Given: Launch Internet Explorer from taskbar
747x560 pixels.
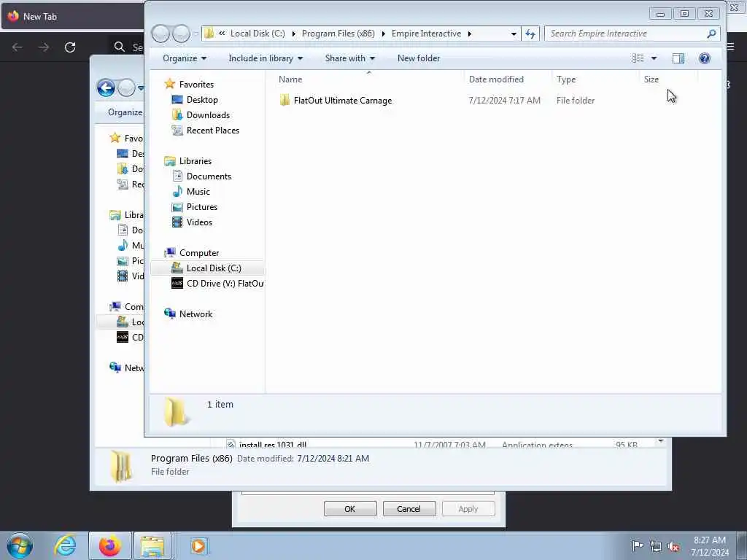Looking at the screenshot, I should click(x=65, y=545).
